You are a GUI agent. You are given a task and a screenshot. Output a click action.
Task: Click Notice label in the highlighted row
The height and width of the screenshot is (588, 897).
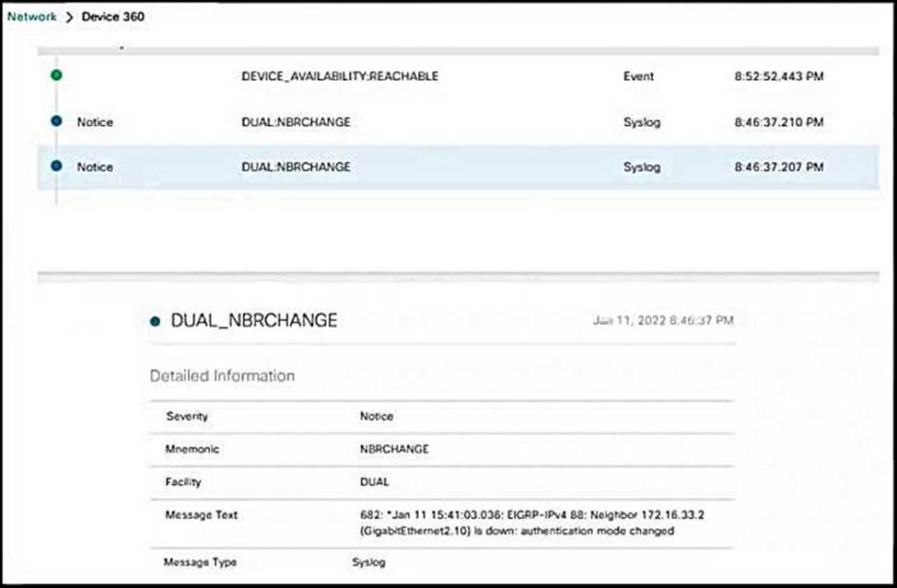[95, 167]
